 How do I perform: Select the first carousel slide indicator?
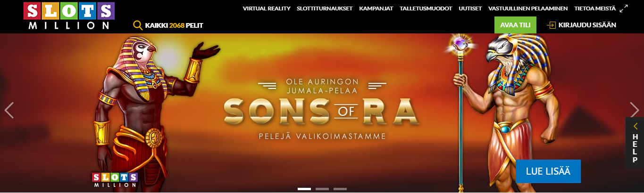point(304,189)
